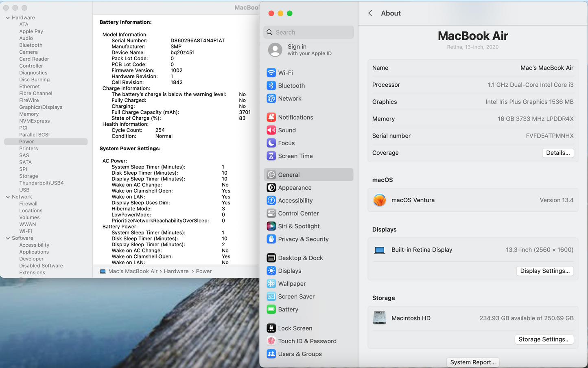Collapse the Software category chevron
The height and width of the screenshot is (368, 588).
point(8,238)
